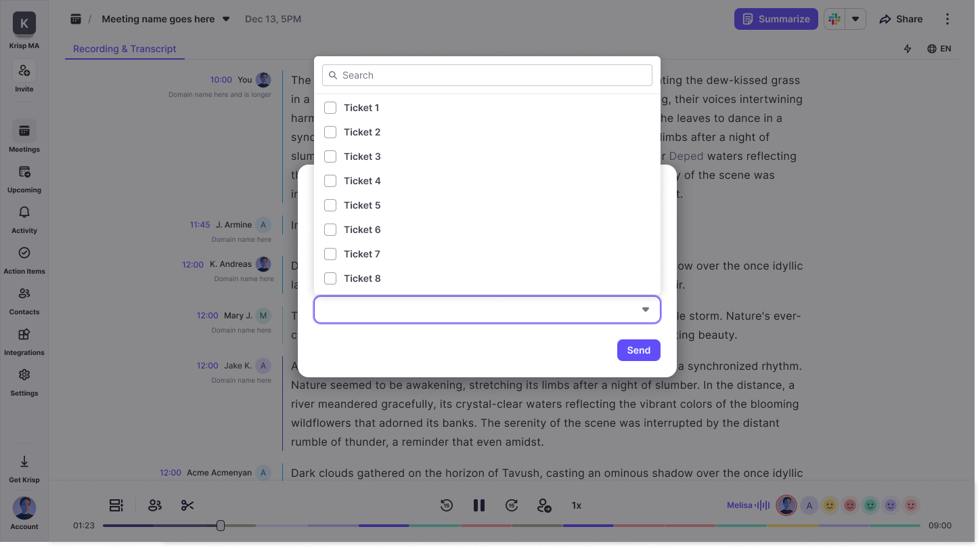Screen dimensions: 980x548
Task: Click the lightning bolt icon
Action: [908, 49]
